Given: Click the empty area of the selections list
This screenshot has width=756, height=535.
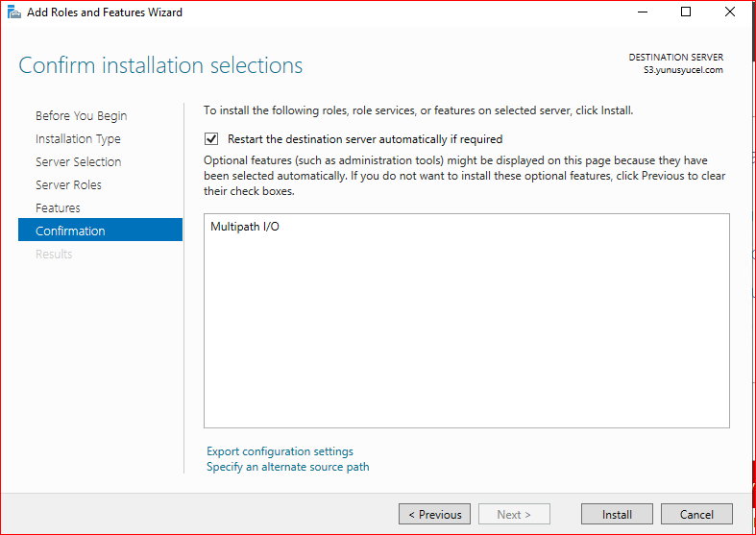Looking at the screenshot, I should (x=466, y=336).
